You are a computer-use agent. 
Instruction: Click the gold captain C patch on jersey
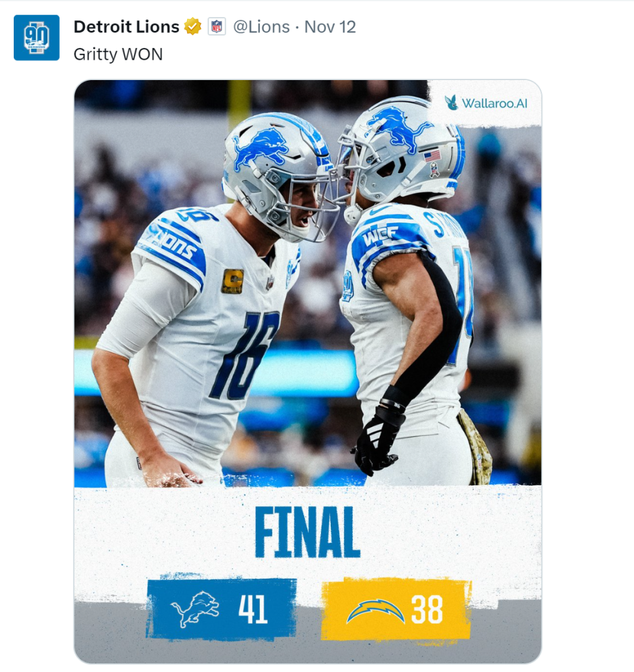232,282
